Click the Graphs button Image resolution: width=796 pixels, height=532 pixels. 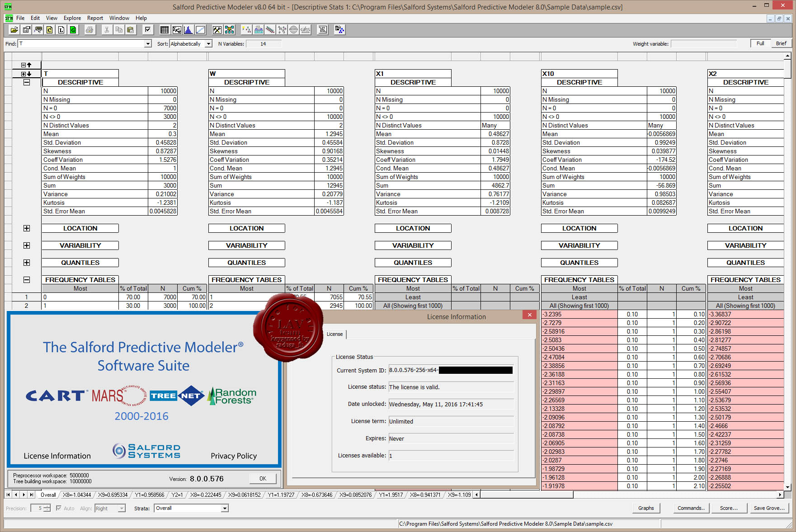(x=646, y=508)
